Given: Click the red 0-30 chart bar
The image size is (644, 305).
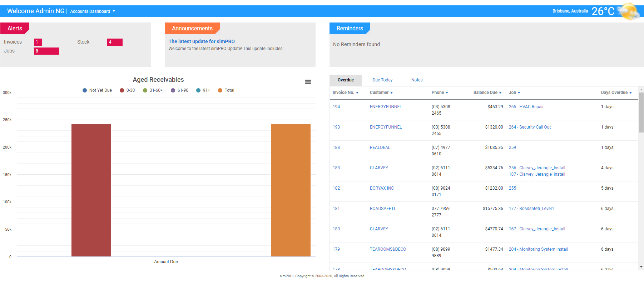Looking at the screenshot, I should tap(91, 190).
